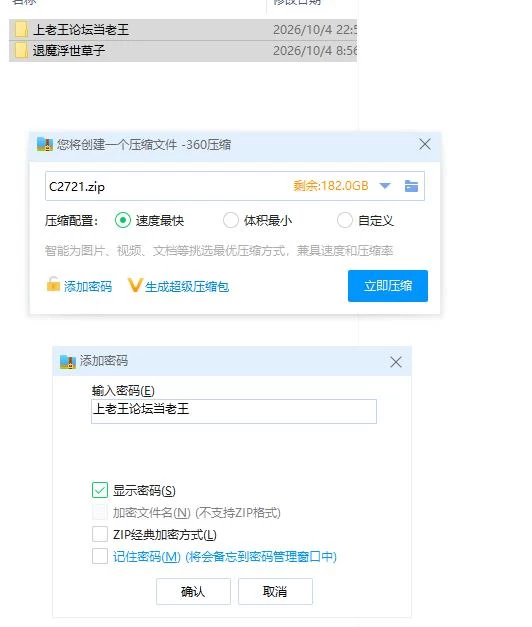Click the 360压缩 icon in the compress dialog title
This screenshot has width=532, height=627.
coord(45,144)
